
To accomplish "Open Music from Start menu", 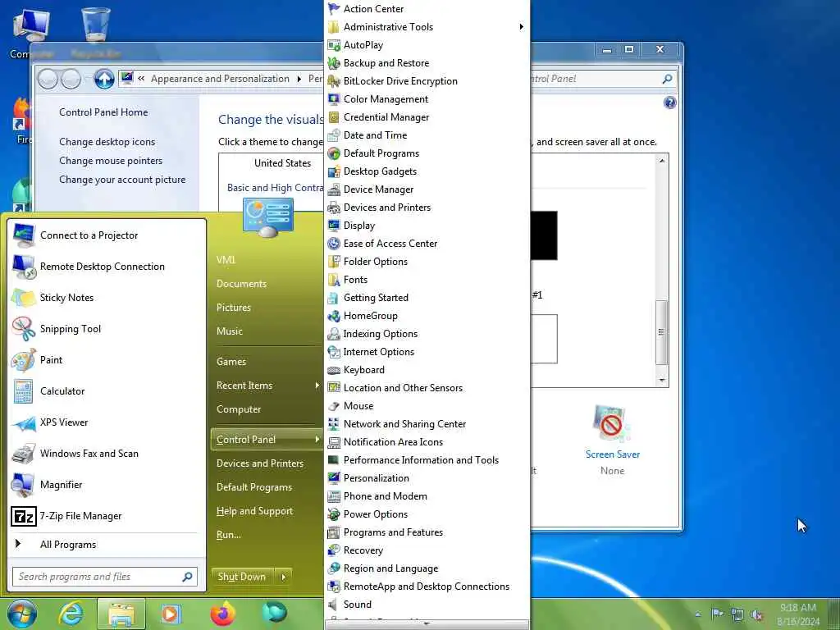I will [x=230, y=331].
